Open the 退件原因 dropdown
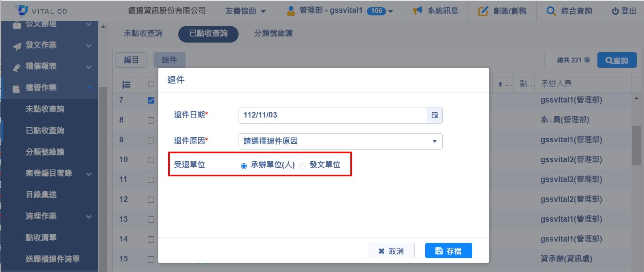Viewport: 644px width, 272px height. coord(340,141)
